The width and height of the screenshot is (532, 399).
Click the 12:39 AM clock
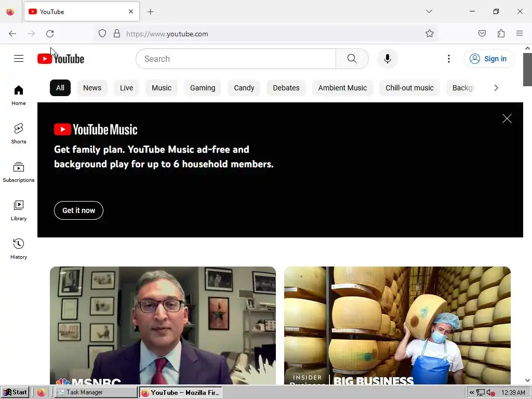(x=513, y=393)
